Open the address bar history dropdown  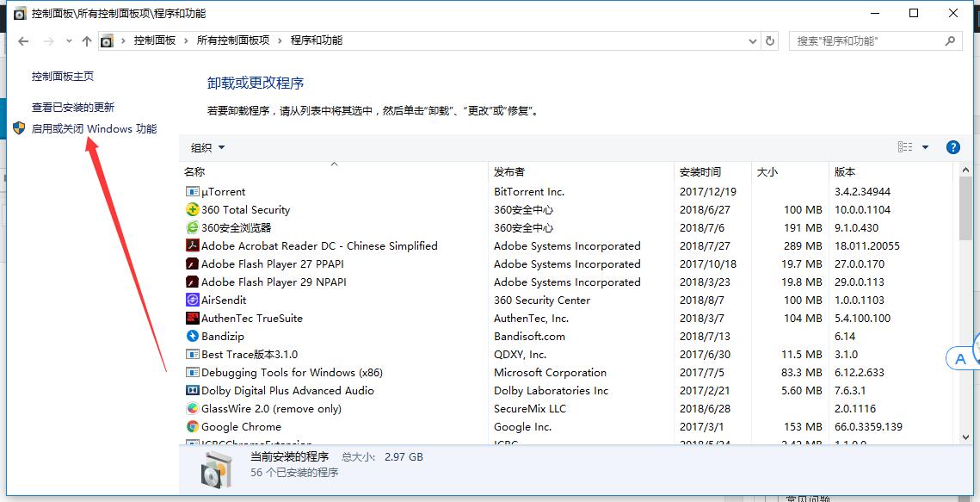coord(752,40)
